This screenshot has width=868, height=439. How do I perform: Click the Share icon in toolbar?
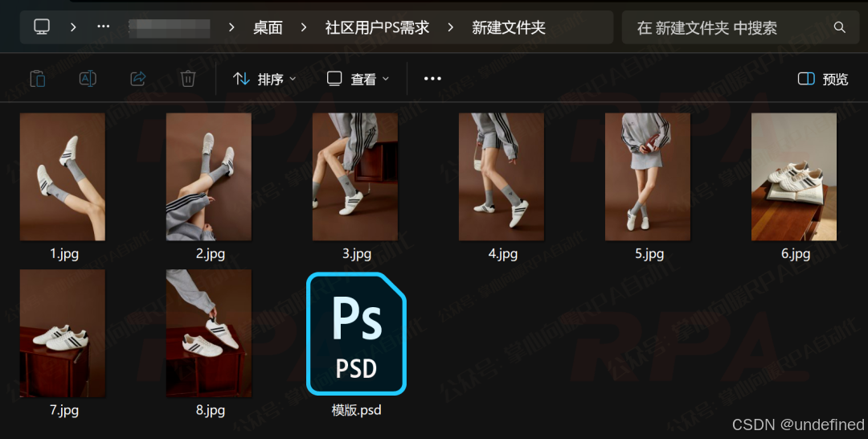[x=138, y=79]
